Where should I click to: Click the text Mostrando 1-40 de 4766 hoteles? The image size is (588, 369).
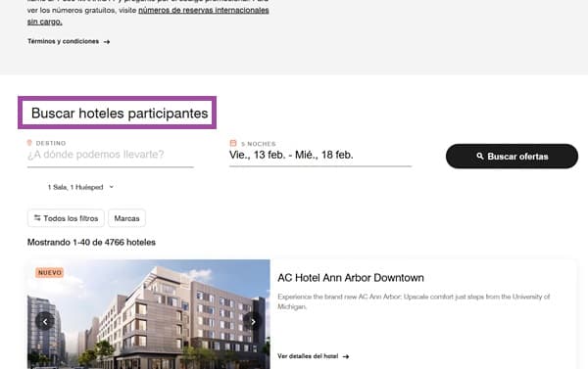(x=91, y=243)
